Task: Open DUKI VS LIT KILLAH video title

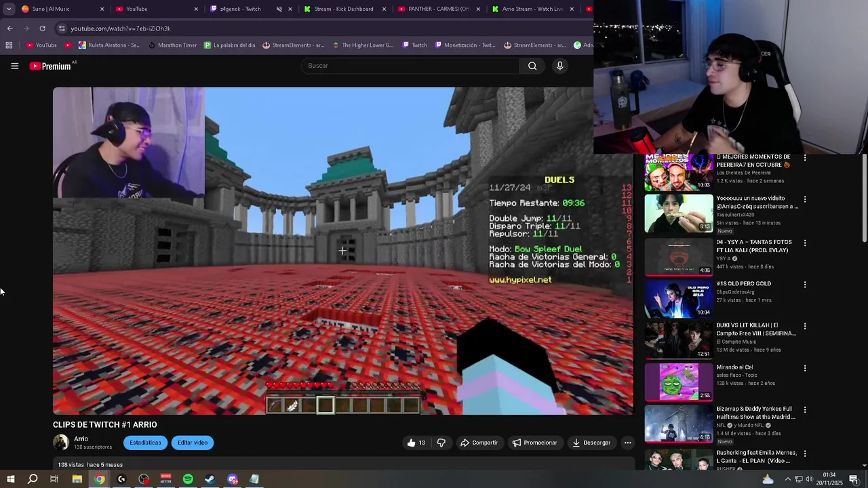Action: pos(756,329)
